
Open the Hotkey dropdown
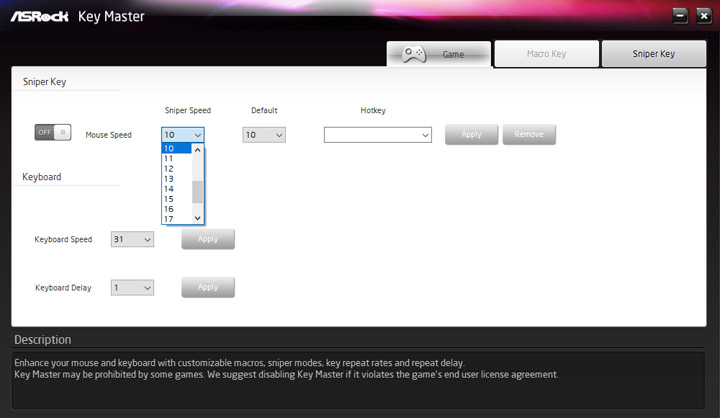pos(378,135)
